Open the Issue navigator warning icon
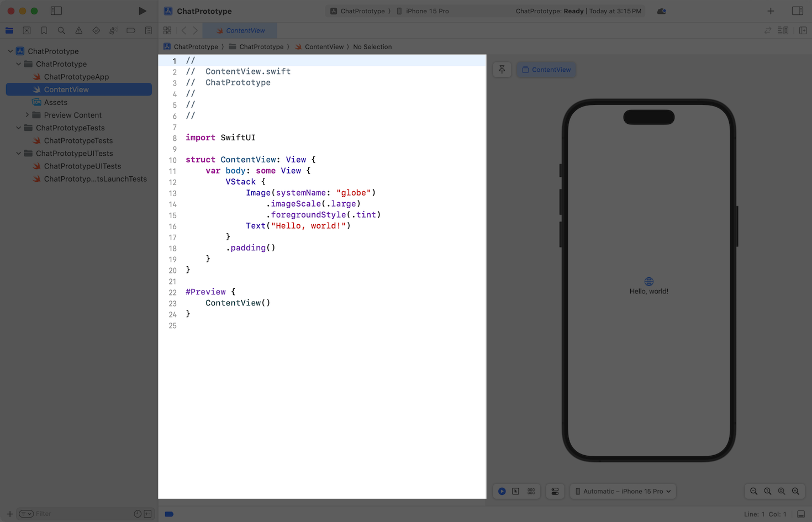This screenshot has width=812, height=522. click(x=79, y=31)
